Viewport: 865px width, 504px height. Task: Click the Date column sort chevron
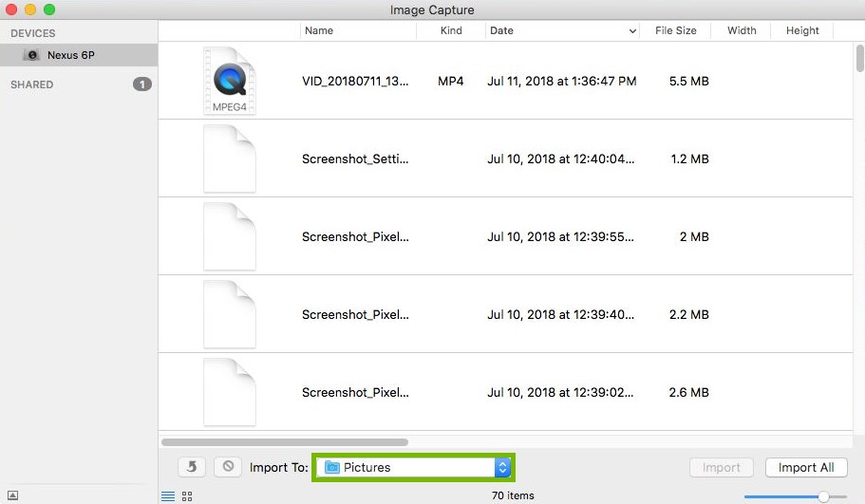tap(632, 31)
